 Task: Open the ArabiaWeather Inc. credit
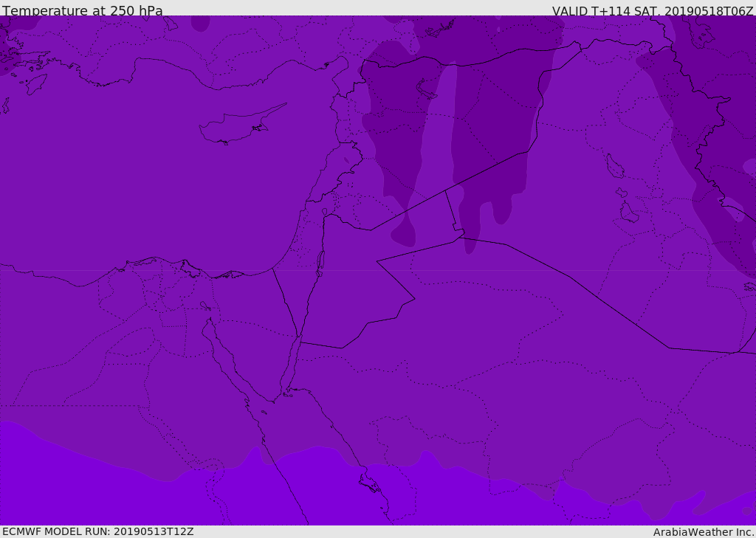coord(704,532)
